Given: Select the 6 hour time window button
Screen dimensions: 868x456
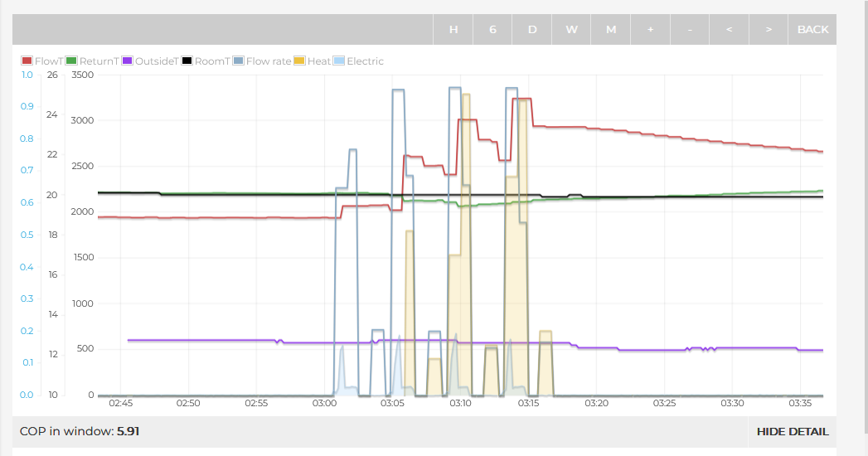Looking at the screenshot, I should pos(492,29).
